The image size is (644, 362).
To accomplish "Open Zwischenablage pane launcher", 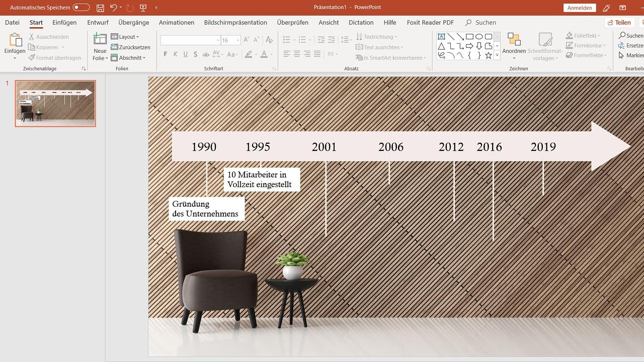I will click(84, 68).
